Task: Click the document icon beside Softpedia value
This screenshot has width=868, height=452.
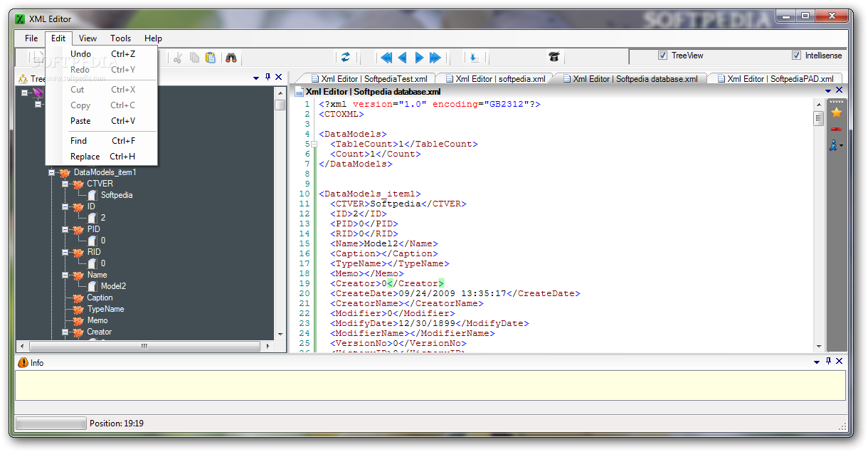Action: 92,195
